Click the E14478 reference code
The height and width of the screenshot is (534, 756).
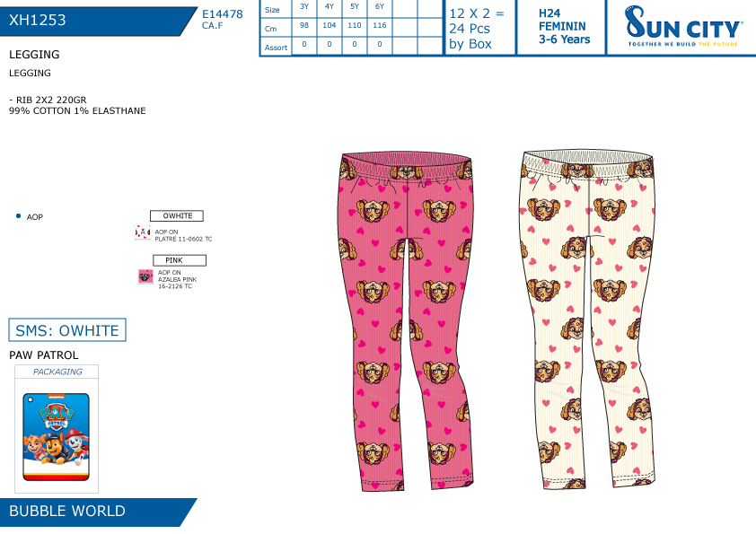pyautogui.click(x=223, y=14)
